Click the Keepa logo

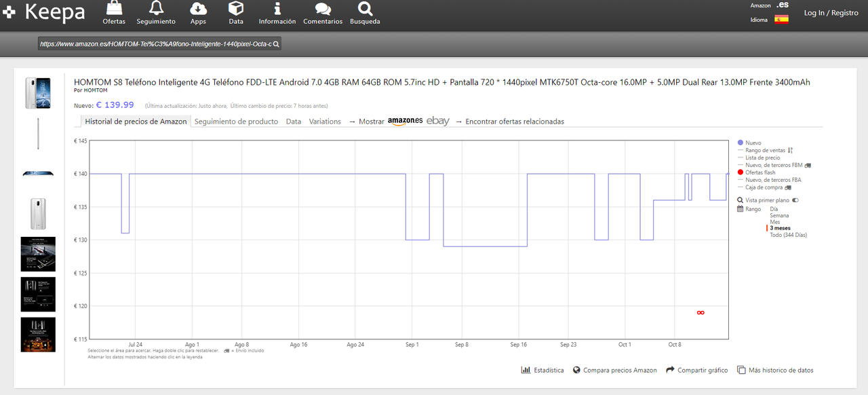(44, 12)
